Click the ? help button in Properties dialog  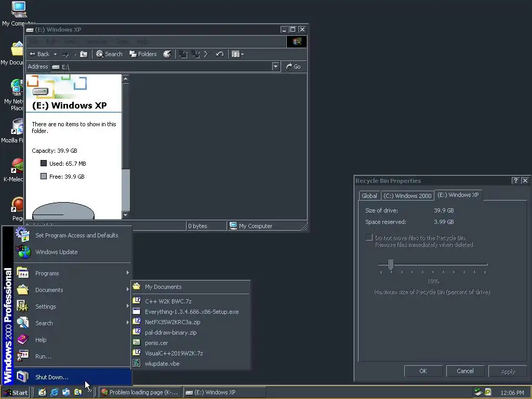click(x=515, y=180)
